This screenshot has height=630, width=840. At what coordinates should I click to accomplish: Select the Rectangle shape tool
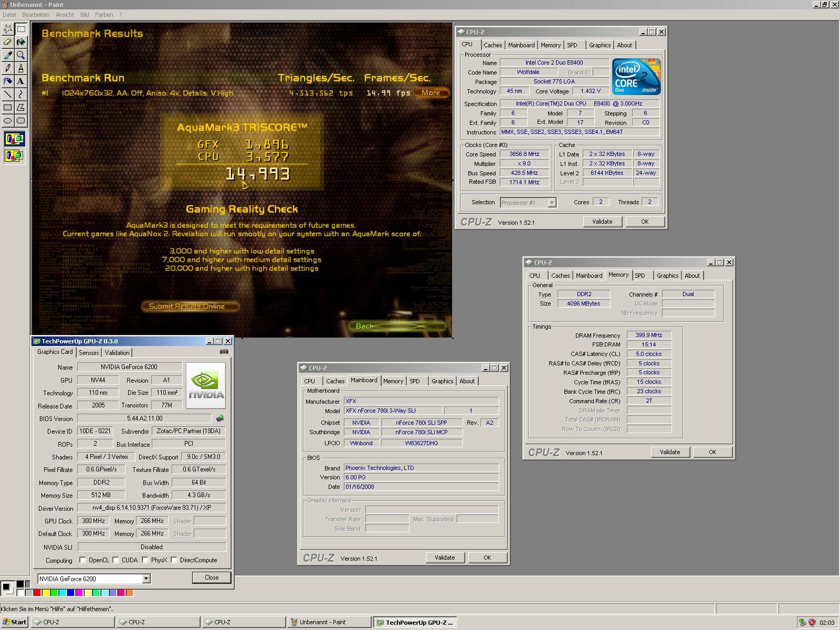pos(8,108)
